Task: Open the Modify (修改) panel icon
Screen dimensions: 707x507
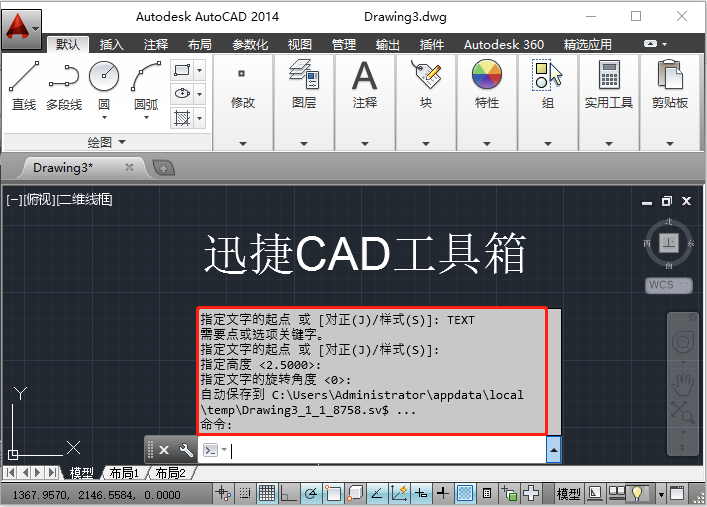Action: coord(242,74)
